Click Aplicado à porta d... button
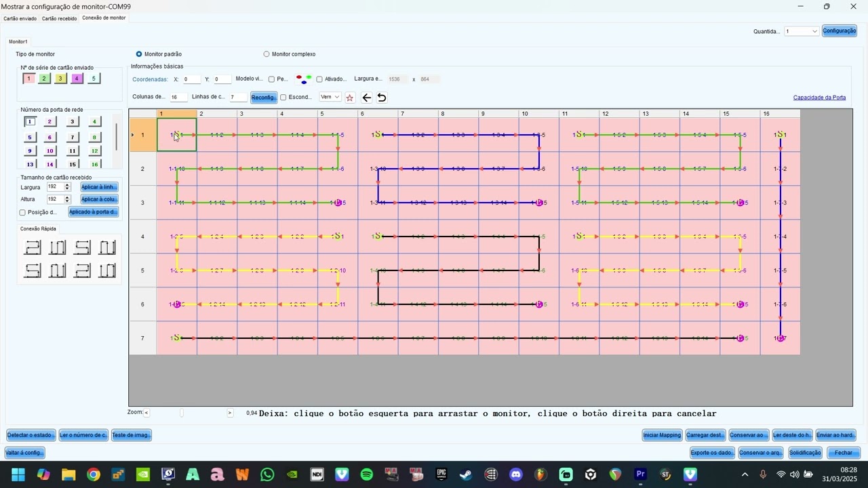This screenshot has width=868, height=488. click(94, 212)
